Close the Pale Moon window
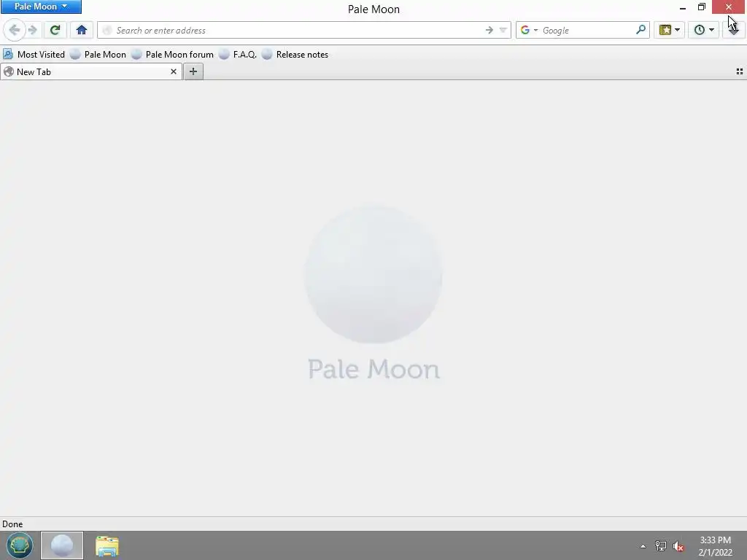This screenshot has width=747, height=560. (729, 7)
